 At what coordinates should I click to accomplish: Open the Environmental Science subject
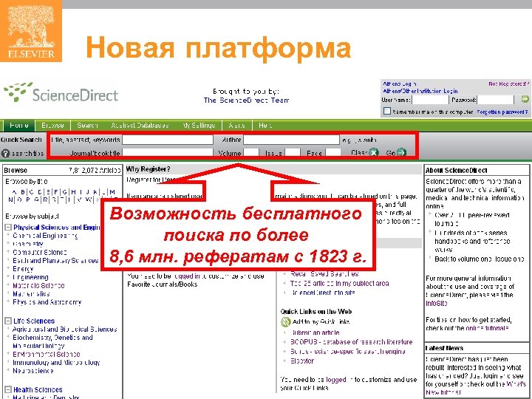coord(46,354)
